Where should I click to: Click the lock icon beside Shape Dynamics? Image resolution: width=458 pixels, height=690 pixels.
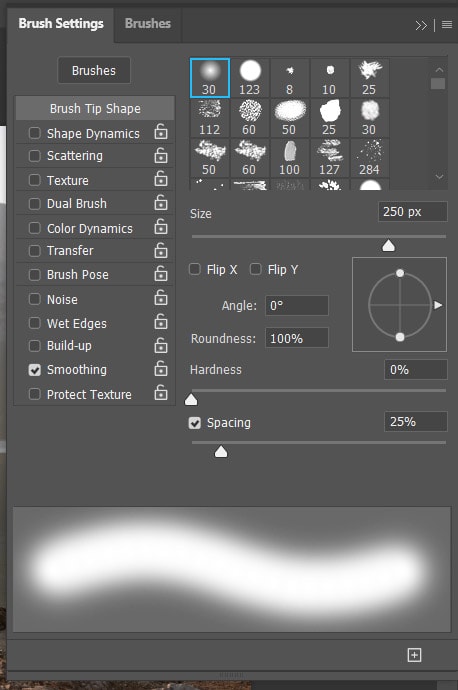point(161,132)
